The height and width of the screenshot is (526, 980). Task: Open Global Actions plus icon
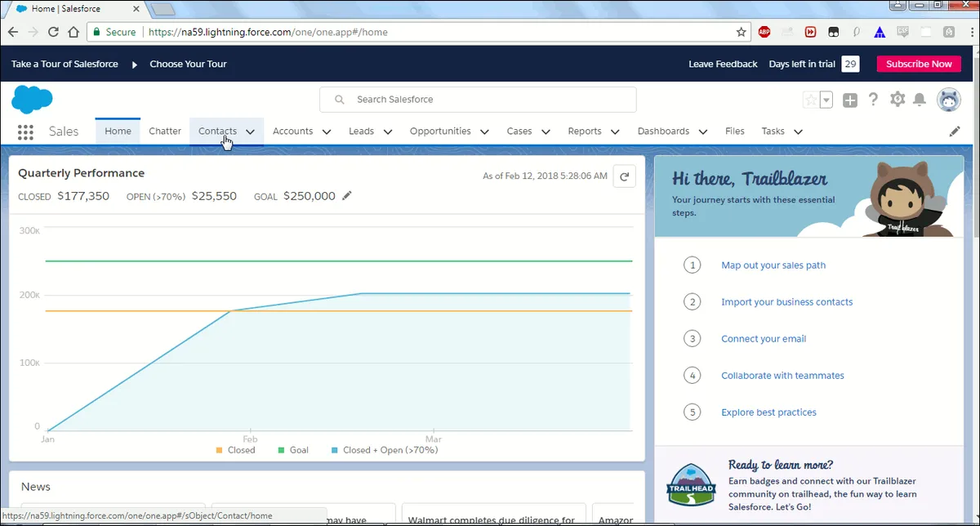coord(850,100)
